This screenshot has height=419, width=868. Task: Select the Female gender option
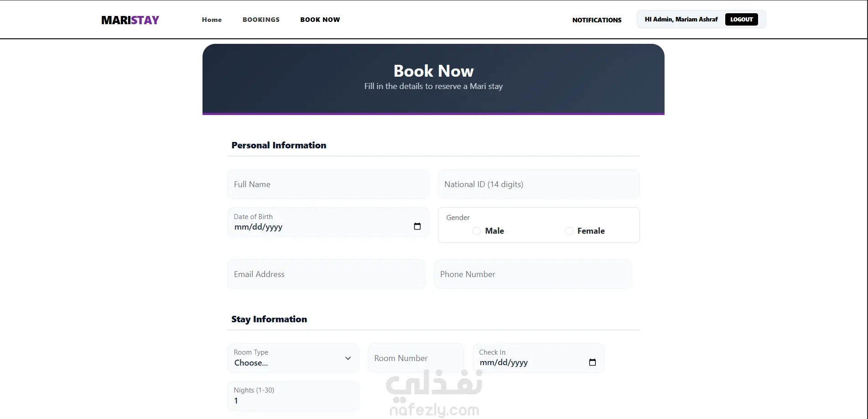tap(569, 231)
